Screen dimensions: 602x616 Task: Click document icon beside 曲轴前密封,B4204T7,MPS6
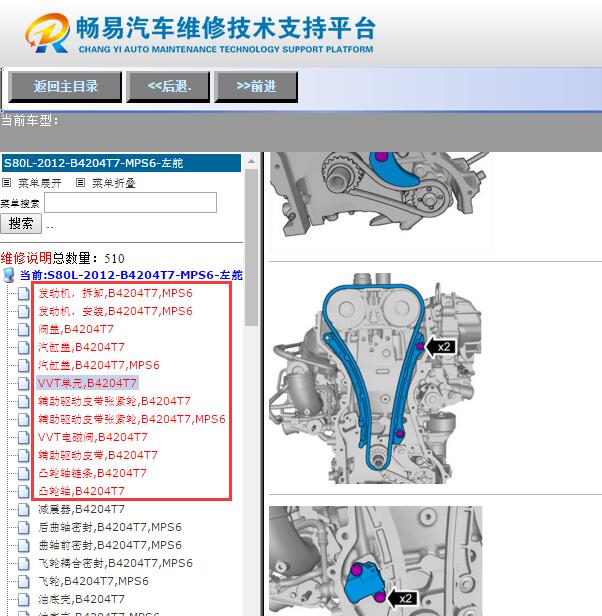click(x=24, y=546)
